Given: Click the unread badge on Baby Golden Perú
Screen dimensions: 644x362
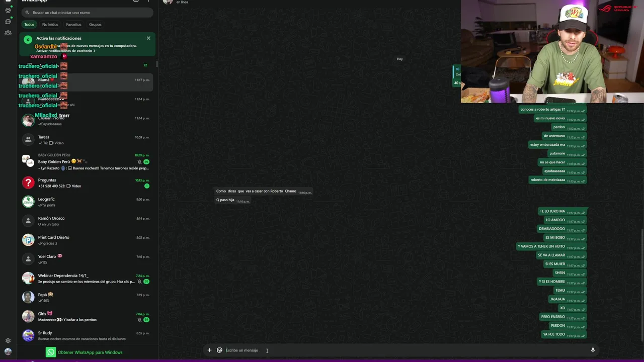Looking at the screenshot, I should pyautogui.click(x=146, y=162).
